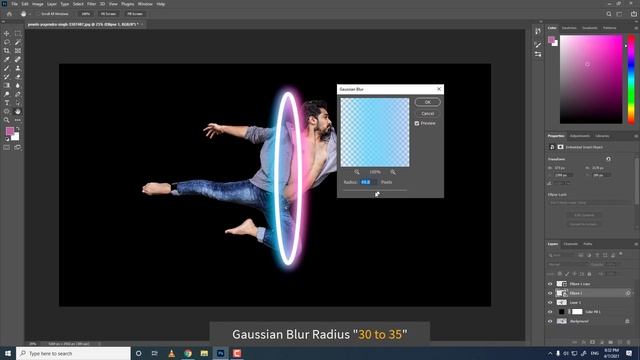Open the File menu
Image resolution: width=640 pixels, height=360 pixels.
[15, 4]
